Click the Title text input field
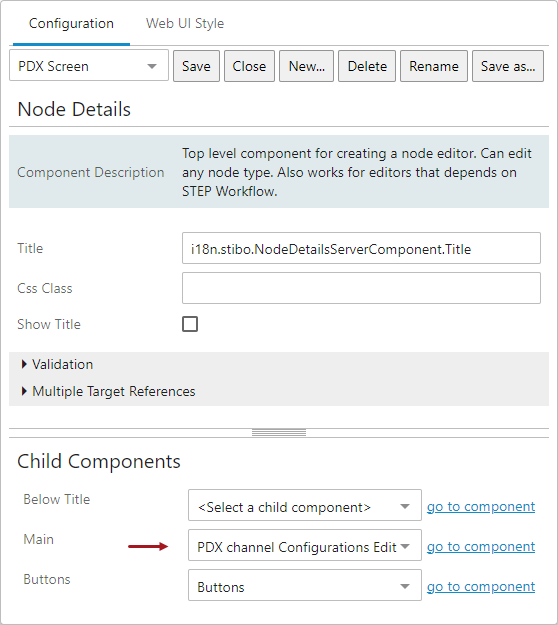 (361, 248)
